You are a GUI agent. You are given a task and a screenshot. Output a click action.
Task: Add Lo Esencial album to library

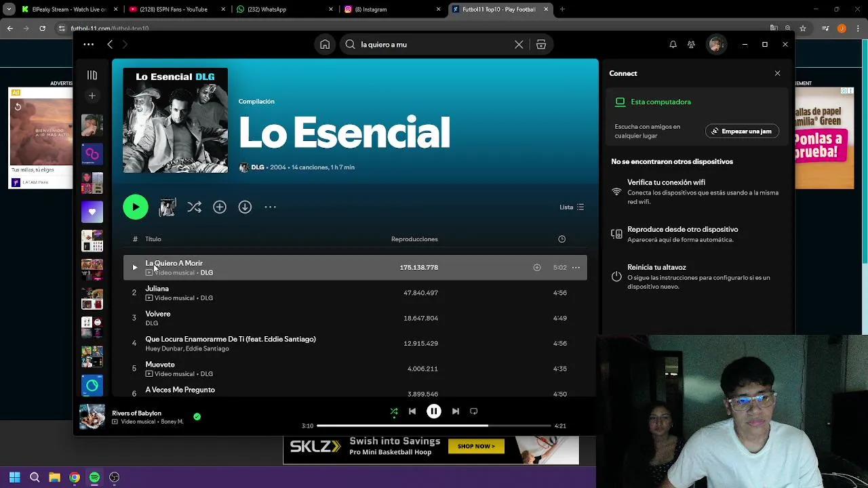220,207
